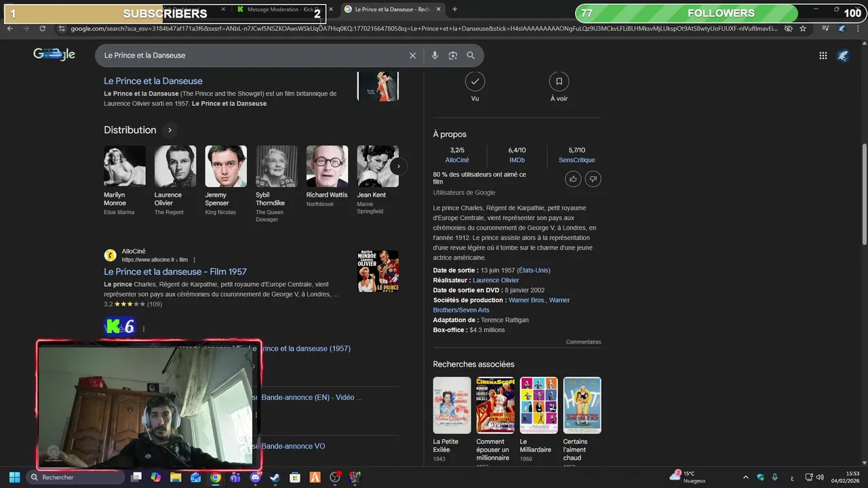Screen dimensions: 868x488
Task: Launch Copilot from the taskbar
Action: pyautogui.click(x=156, y=477)
